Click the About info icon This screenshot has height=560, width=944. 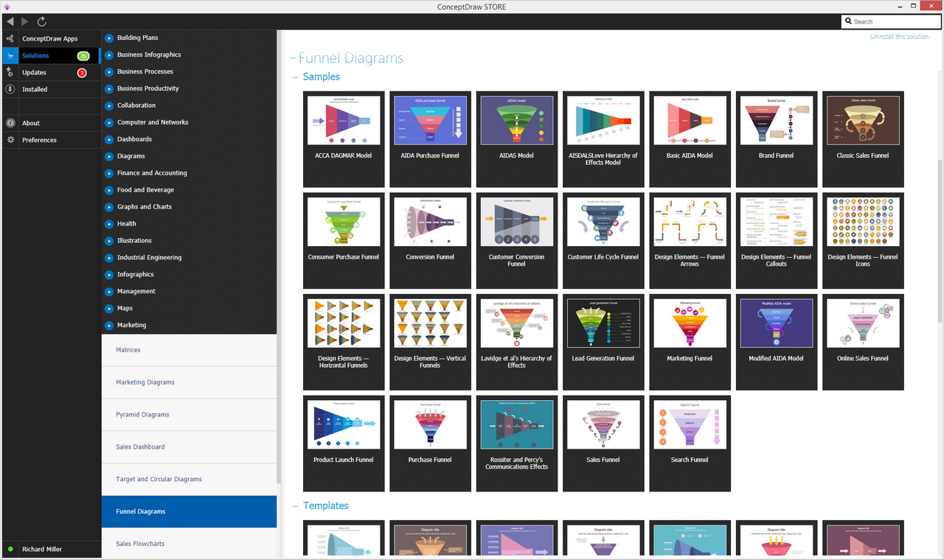point(10,123)
